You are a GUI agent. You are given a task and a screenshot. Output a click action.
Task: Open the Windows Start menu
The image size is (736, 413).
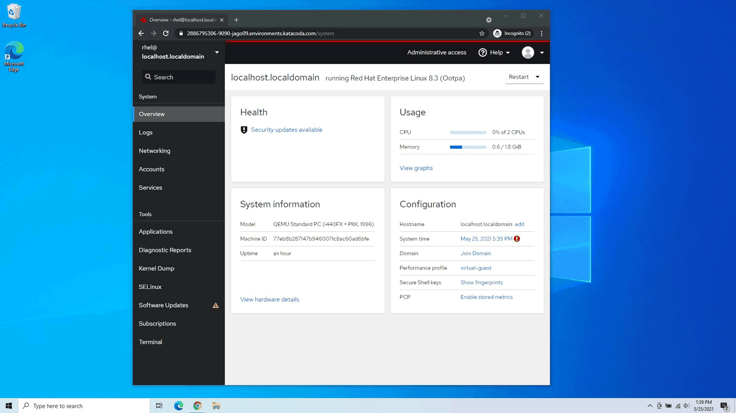(9, 405)
